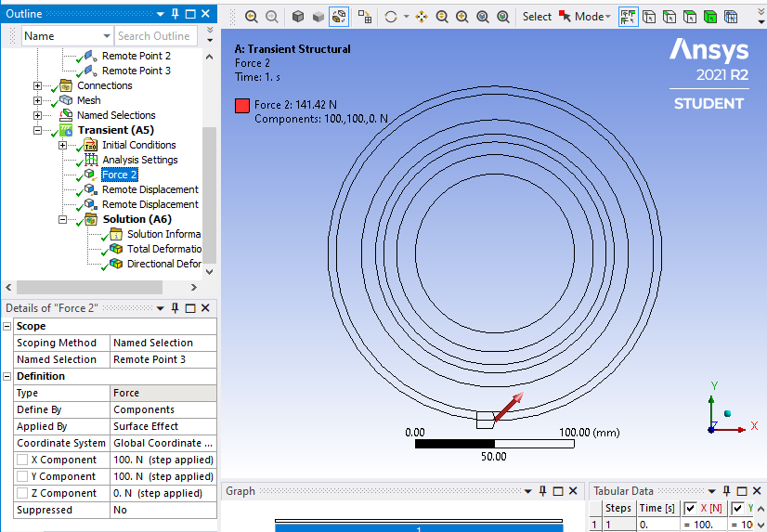The height and width of the screenshot is (532, 767).
Task: Toggle the wireframe display icon
Action: click(x=339, y=17)
